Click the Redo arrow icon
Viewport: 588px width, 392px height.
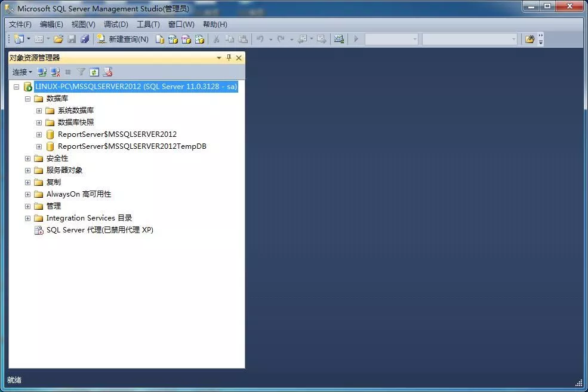click(x=281, y=39)
